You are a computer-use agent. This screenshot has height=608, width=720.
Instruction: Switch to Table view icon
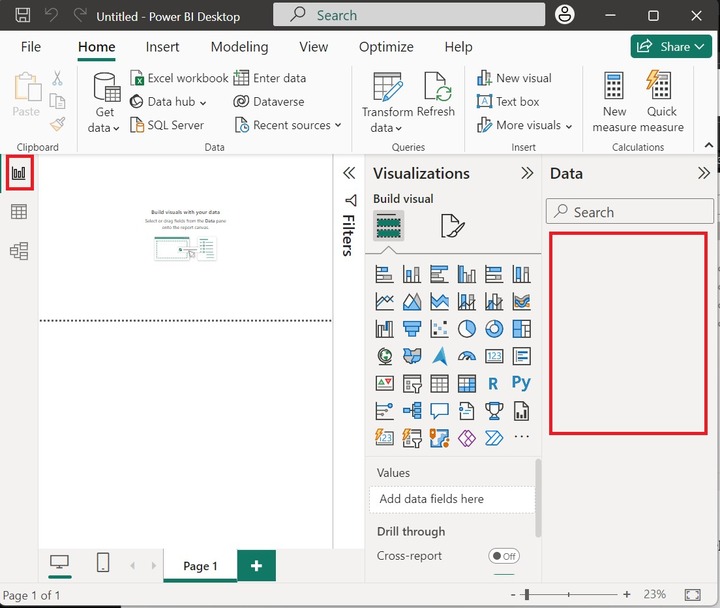tap(19, 212)
